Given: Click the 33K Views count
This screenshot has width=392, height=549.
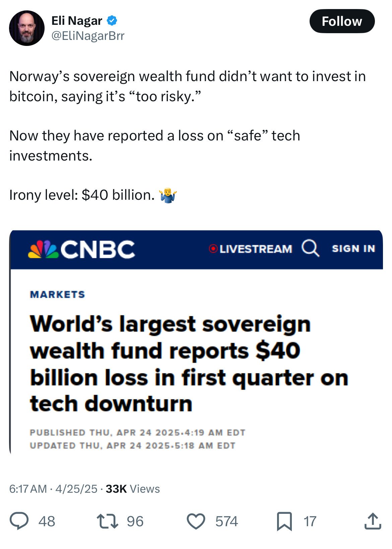Looking at the screenshot, I should pyautogui.click(x=133, y=489).
